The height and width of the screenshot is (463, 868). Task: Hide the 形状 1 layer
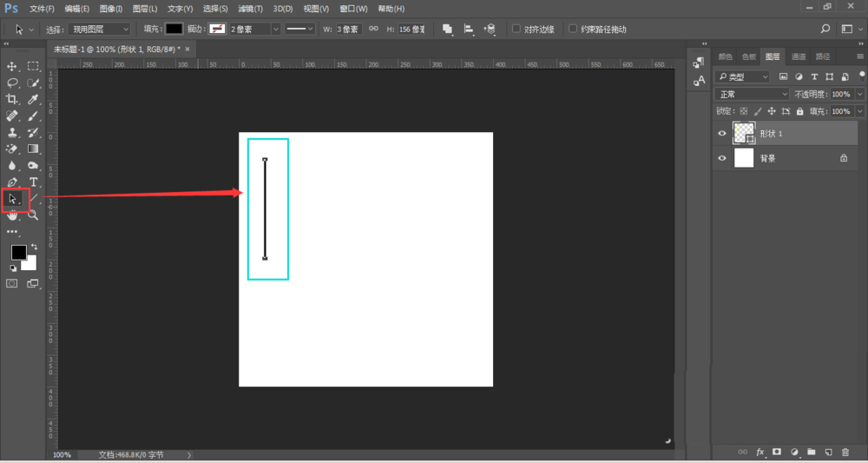[722, 134]
